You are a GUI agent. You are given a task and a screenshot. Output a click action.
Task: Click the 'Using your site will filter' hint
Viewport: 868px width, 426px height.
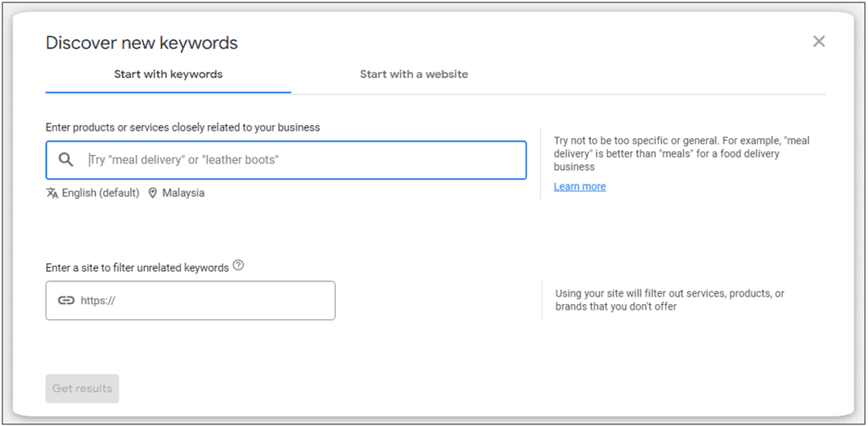click(x=670, y=300)
